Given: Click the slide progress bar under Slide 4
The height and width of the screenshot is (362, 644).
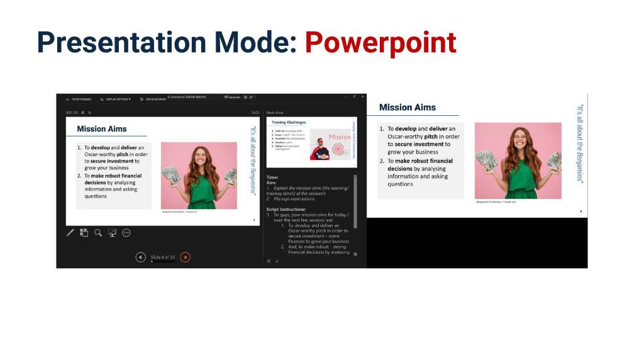Looking at the screenshot, I should (163, 261).
